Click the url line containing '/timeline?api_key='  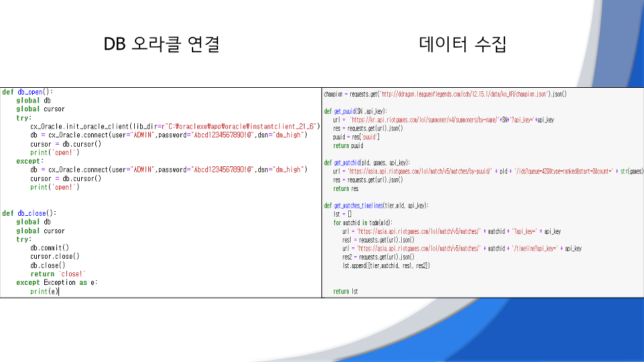(462, 249)
